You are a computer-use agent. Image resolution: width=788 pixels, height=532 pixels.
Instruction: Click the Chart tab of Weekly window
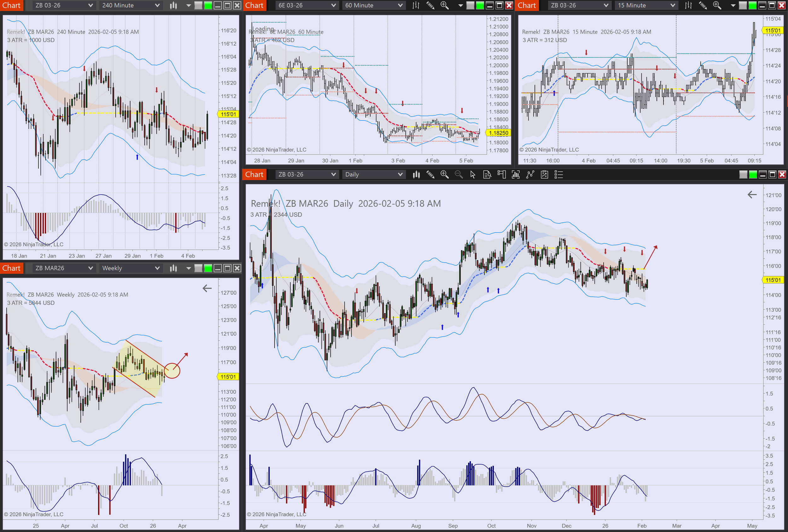pyautogui.click(x=12, y=268)
